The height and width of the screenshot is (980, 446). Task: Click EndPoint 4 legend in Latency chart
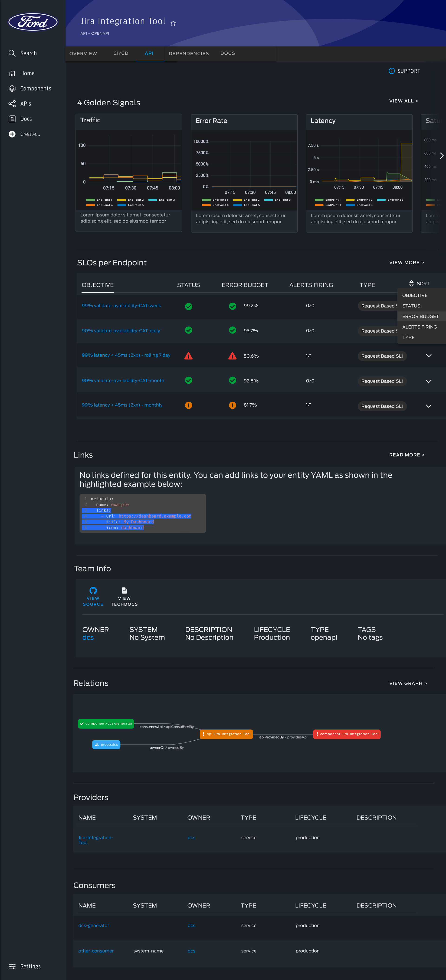(328, 205)
